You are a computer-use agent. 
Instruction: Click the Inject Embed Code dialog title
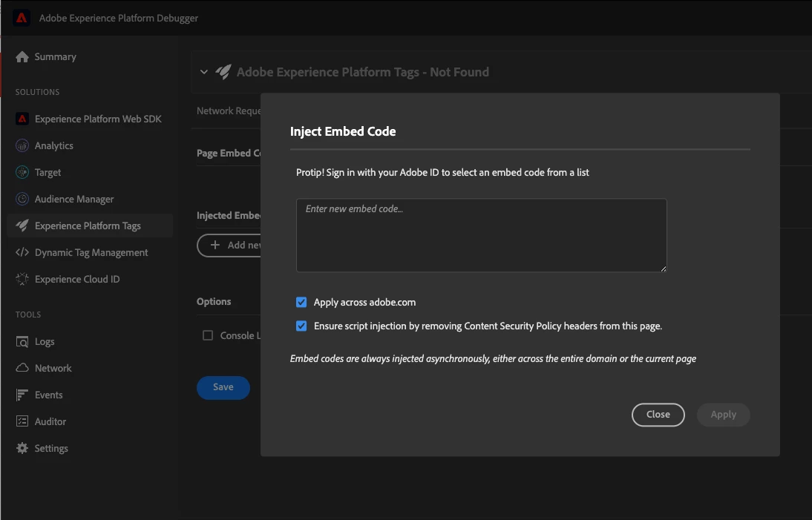pyautogui.click(x=343, y=131)
